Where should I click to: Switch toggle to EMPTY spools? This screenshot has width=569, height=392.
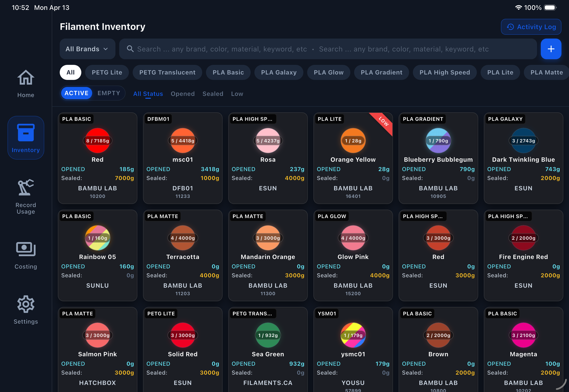109,93
